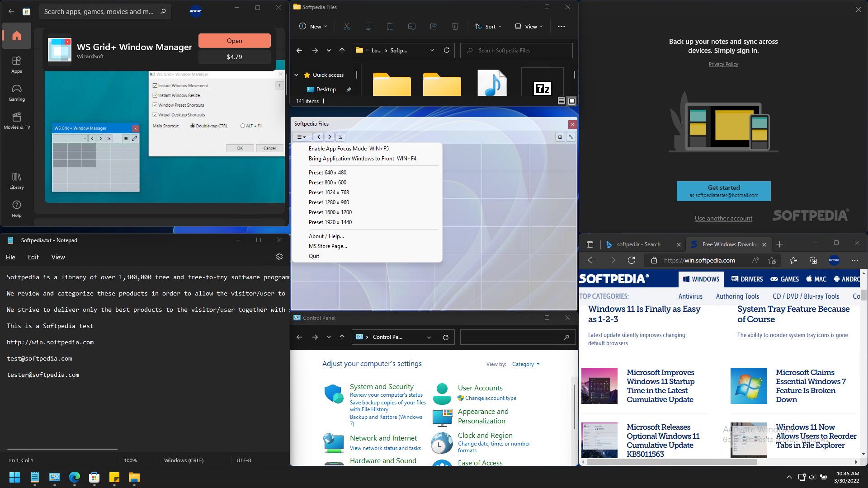Image resolution: width=868 pixels, height=488 pixels.
Task: Click Get started in Sticky Notes
Action: tap(723, 191)
